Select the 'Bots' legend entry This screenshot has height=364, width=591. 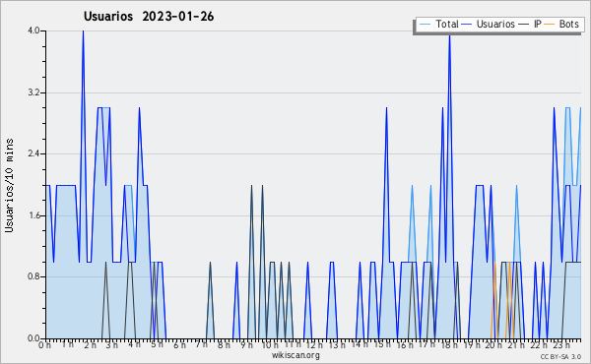pos(568,24)
